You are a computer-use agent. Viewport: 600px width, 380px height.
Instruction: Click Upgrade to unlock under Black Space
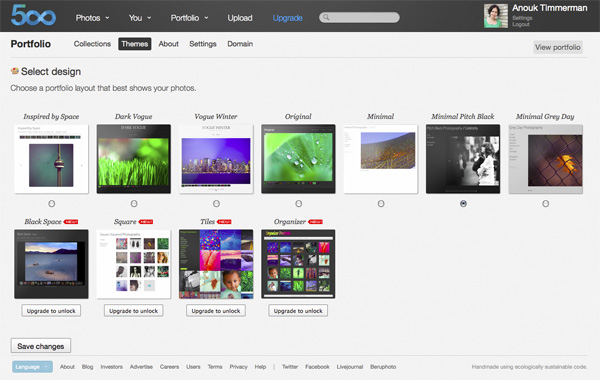click(51, 311)
